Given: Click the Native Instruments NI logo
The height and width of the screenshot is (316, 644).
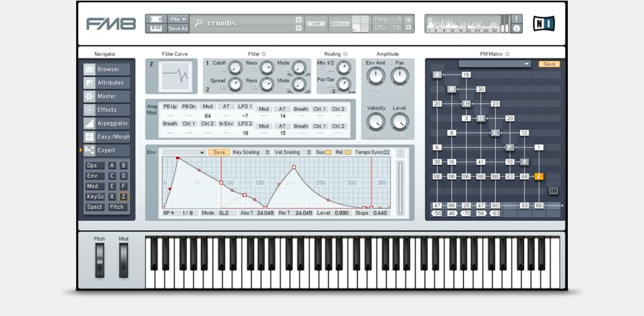Looking at the screenshot, I should [x=544, y=24].
